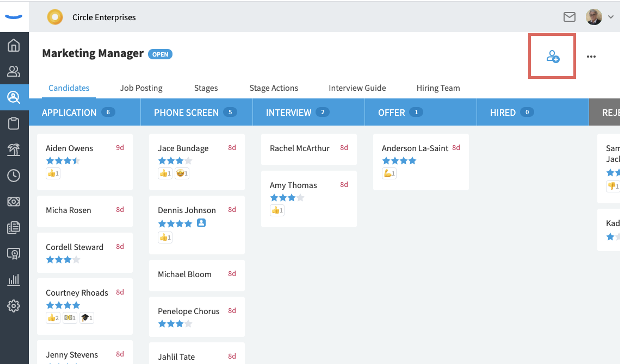
Task: Open Rachel McArthur candidate card
Action: tap(309, 150)
